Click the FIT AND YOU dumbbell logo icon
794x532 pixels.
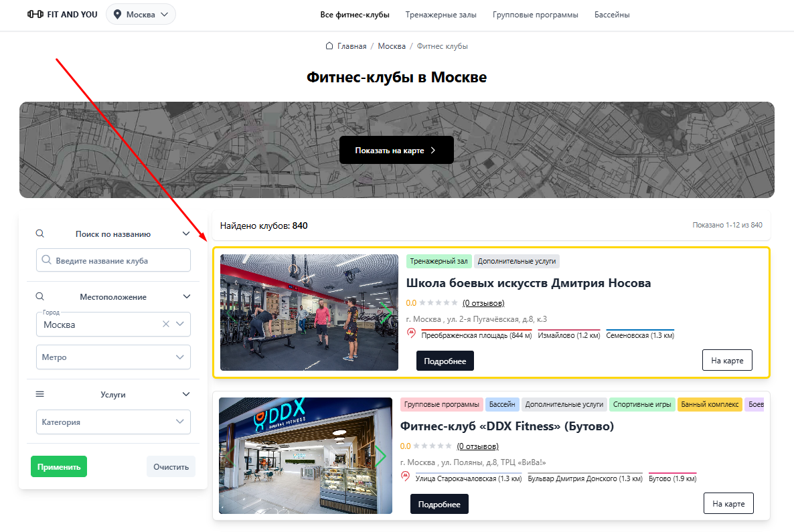coord(35,14)
